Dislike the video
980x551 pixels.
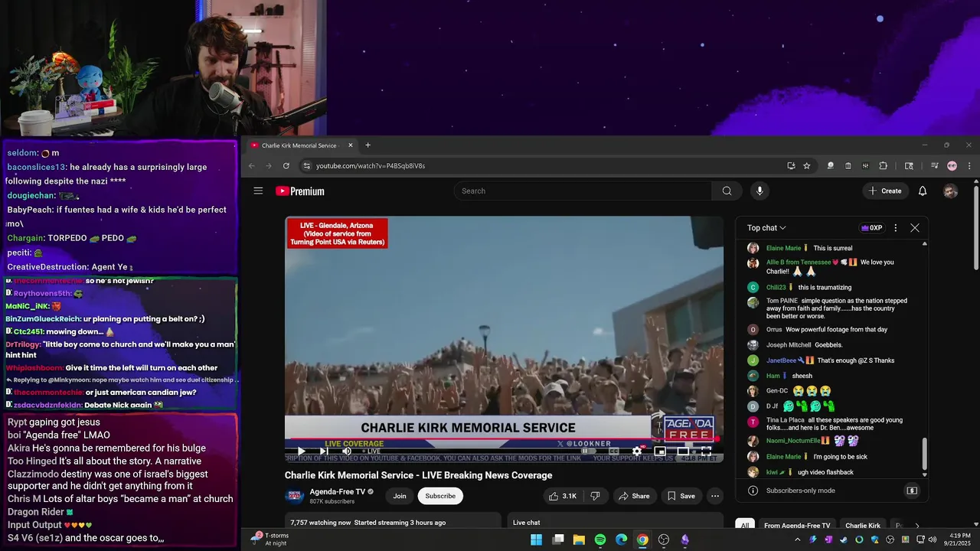coord(595,496)
